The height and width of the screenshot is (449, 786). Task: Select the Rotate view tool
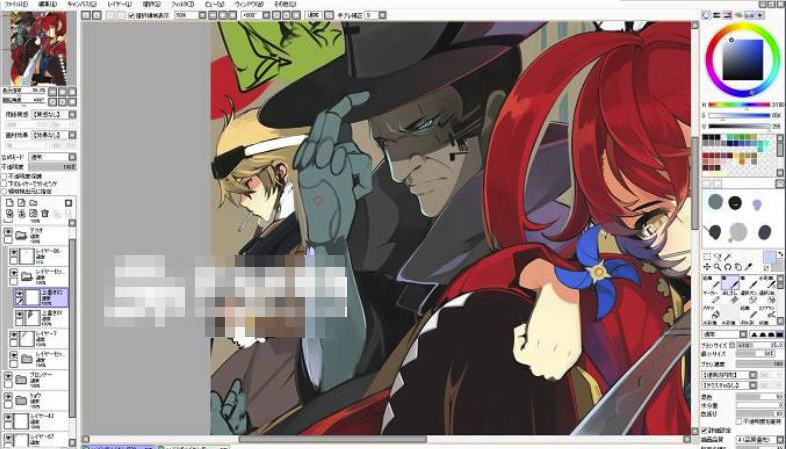coord(728,267)
